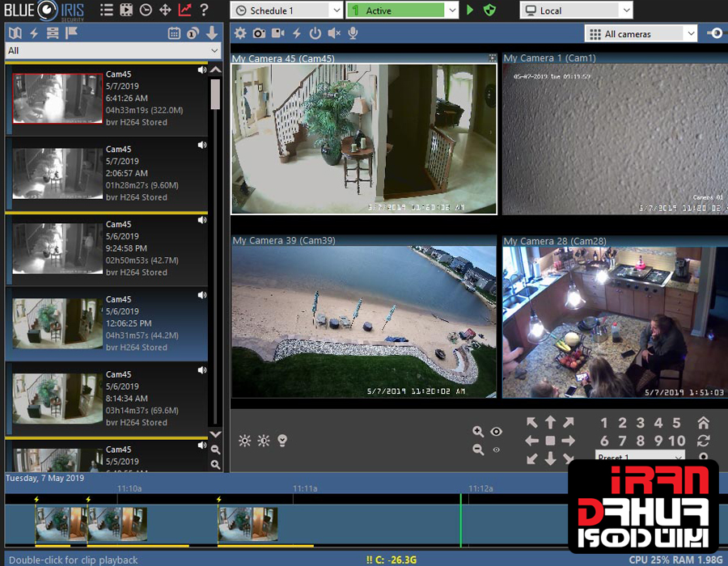Click the PTZ center stop square
The height and width of the screenshot is (566, 728).
550,441
